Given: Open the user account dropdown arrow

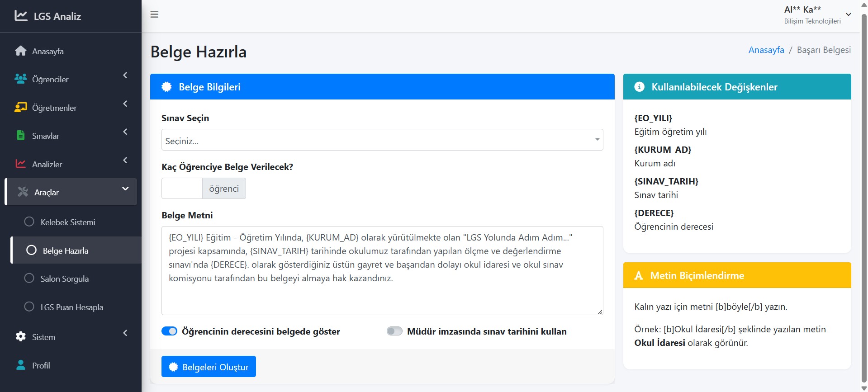Looking at the screenshot, I should pyautogui.click(x=849, y=14).
